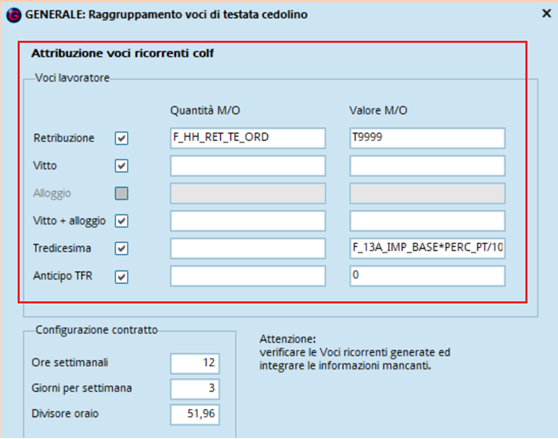Click the Tredicesima label
The width and height of the screenshot is (558, 439).
tap(62, 248)
